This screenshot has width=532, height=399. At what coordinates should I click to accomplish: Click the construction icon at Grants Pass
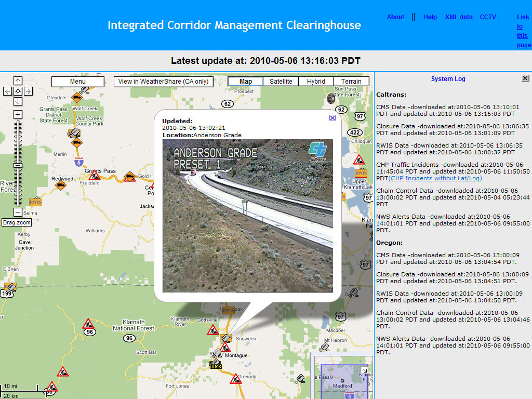tap(95, 176)
